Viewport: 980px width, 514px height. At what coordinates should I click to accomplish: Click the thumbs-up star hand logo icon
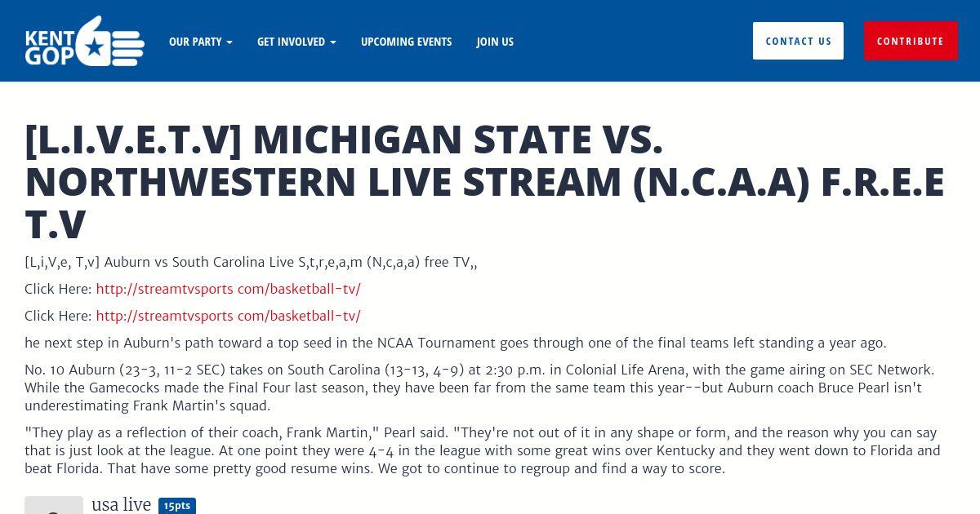[x=112, y=41]
